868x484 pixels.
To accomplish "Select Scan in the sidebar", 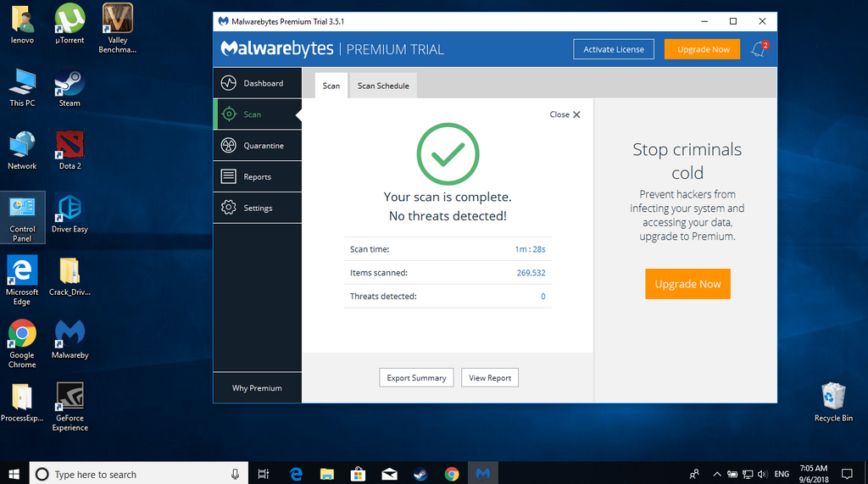I will [x=258, y=114].
